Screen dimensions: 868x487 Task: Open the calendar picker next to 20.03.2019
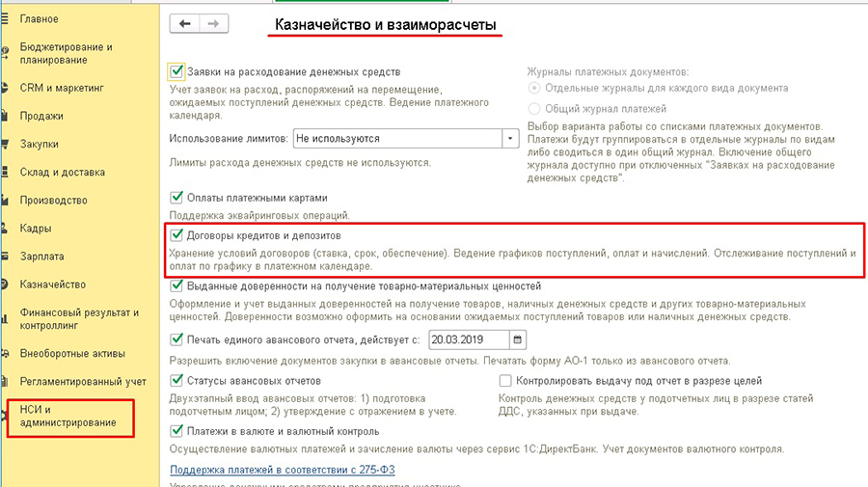(518, 339)
